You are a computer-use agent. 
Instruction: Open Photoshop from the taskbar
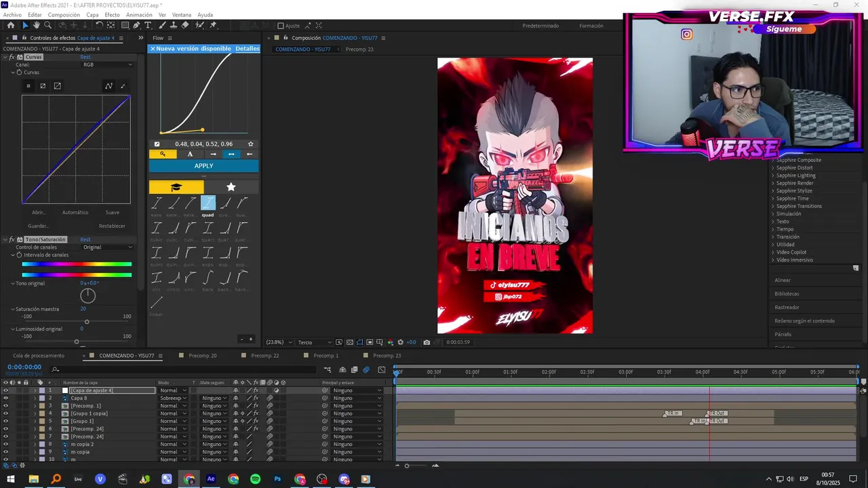point(277,479)
